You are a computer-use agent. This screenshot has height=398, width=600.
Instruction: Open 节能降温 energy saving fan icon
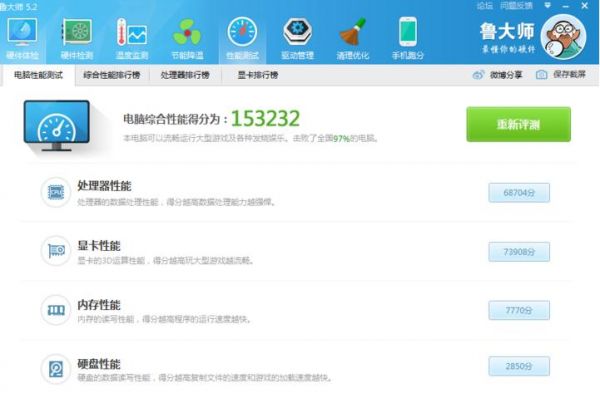pyautogui.click(x=187, y=33)
